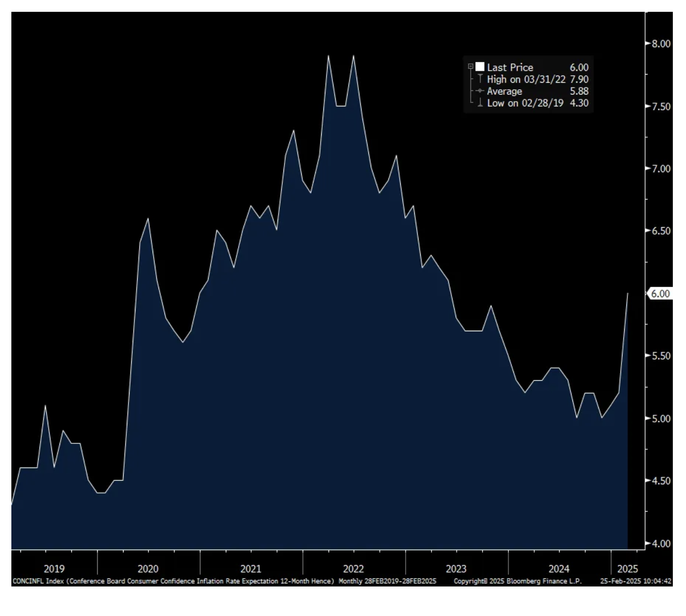Click the 2022 year label on x-axis

[x=353, y=568]
